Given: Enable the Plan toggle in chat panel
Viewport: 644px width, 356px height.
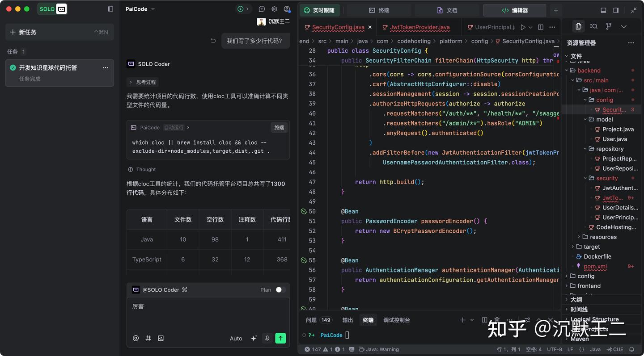Looking at the screenshot, I should [280, 289].
